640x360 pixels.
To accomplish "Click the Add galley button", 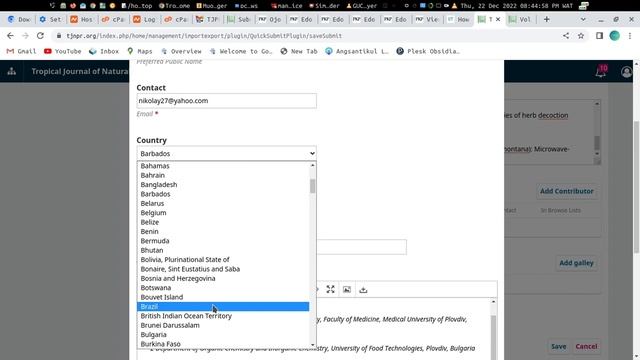I will click(x=576, y=263).
